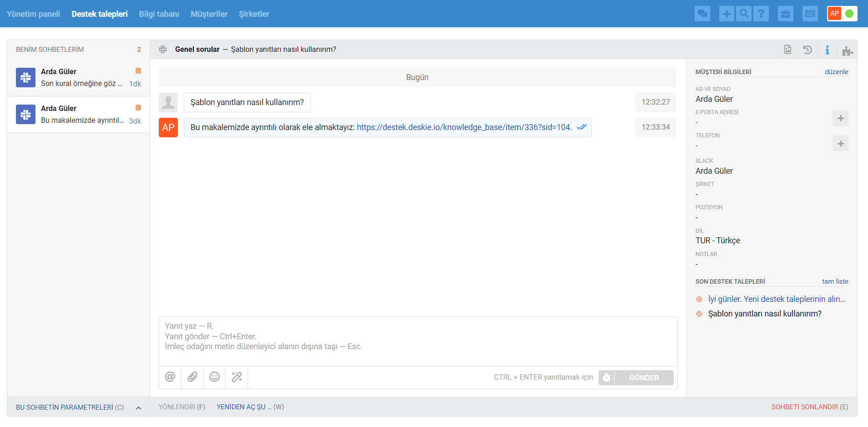Click the document icon in the conversation header
Viewport: 868px width, 427px height.
pyautogui.click(x=787, y=50)
